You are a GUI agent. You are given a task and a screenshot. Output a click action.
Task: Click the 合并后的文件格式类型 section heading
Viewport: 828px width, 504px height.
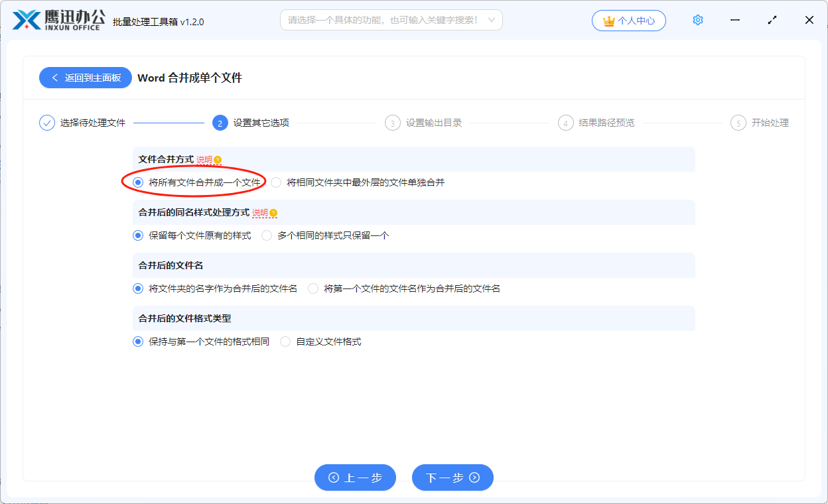[184, 318]
